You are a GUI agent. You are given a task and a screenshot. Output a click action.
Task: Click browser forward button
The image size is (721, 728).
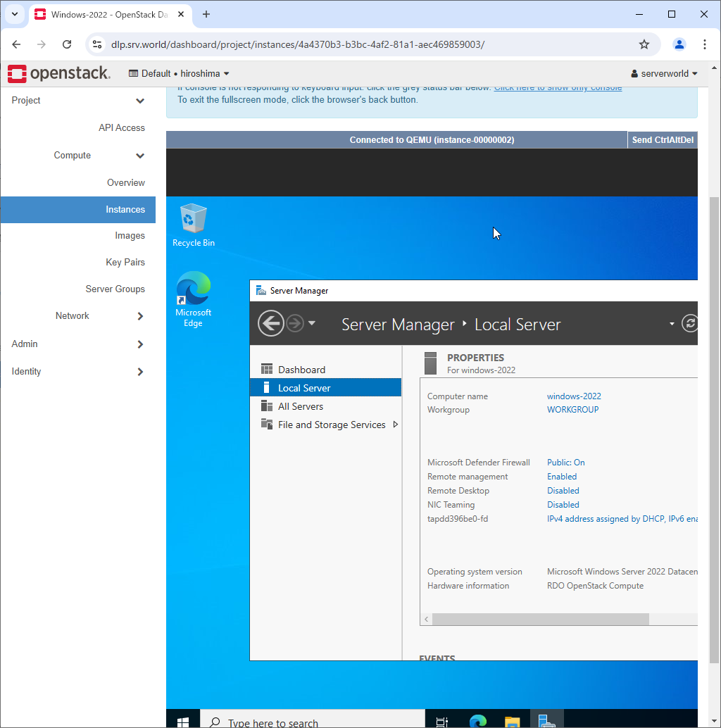tap(42, 44)
